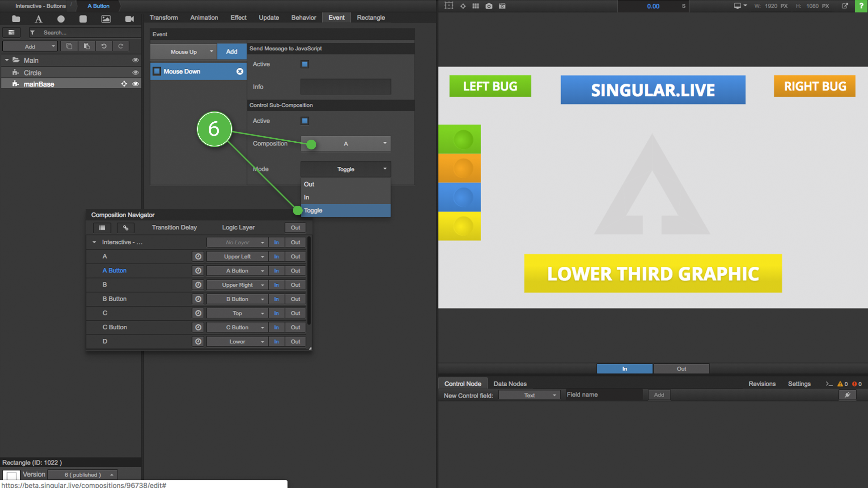
Task: Click the move icon on mainBase row
Action: (x=124, y=84)
